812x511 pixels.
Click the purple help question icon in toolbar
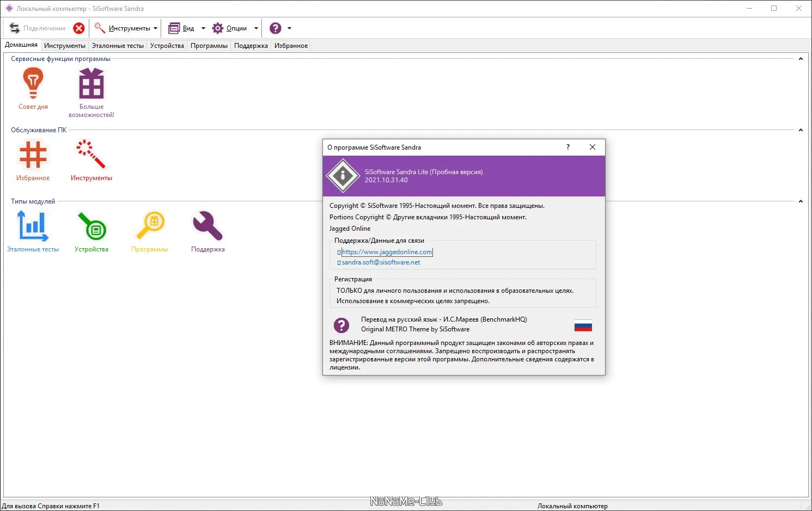click(276, 28)
